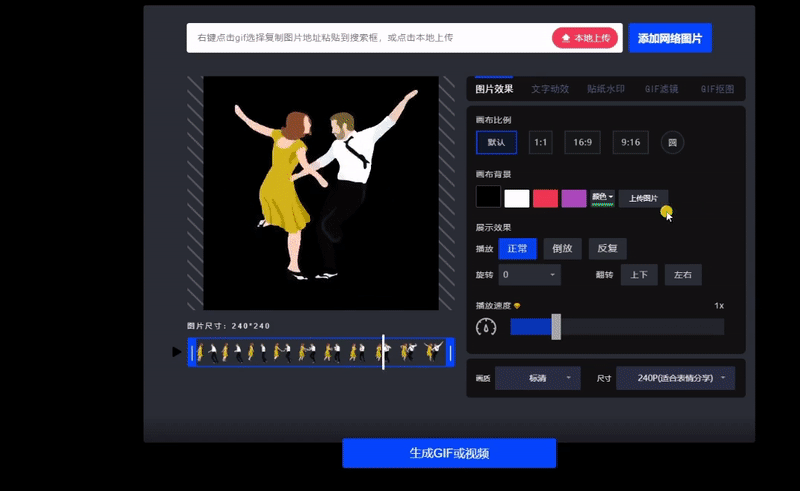
Task: Set playback to 倒放 reverse
Action: pyautogui.click(x=562, y=249)
